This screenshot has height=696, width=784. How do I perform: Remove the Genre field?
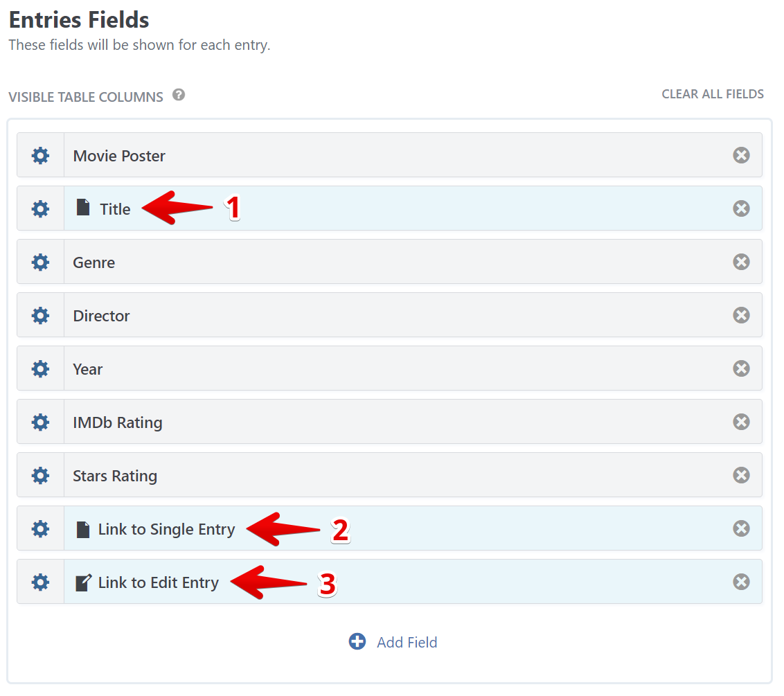pyautogui.click(x=741, y=262)
